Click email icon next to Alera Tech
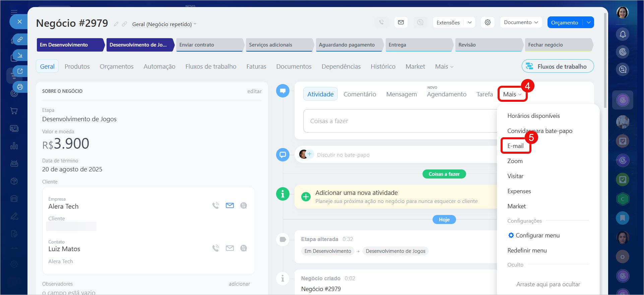 point(230,206)
